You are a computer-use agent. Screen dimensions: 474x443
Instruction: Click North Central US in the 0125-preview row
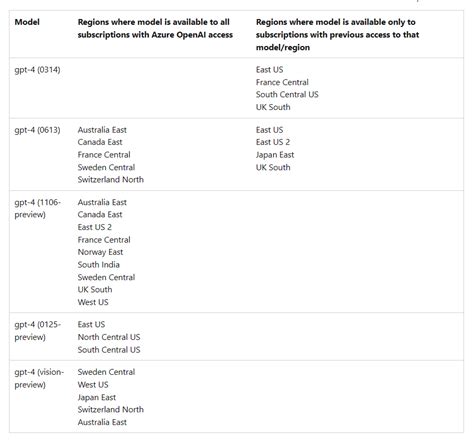click(109, 337)
